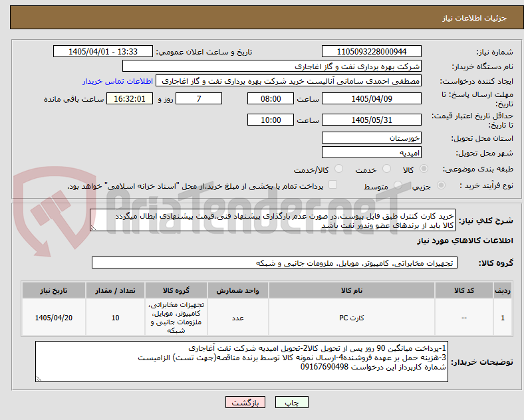Toggle the Islamic treasury payment checkbox
Viewport: 524px width, 420px height.
coord(333,185)
